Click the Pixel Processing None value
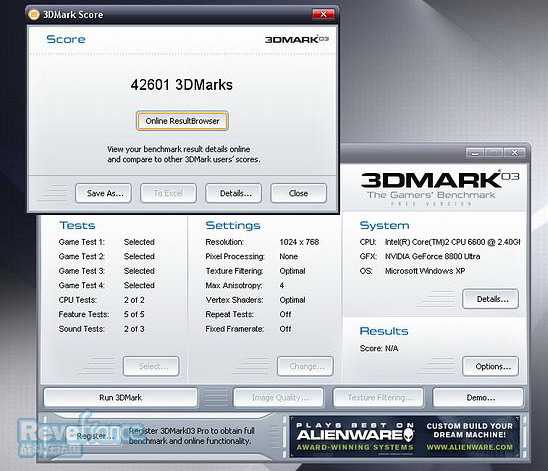The image size is (548, 471). click(289, 256)
